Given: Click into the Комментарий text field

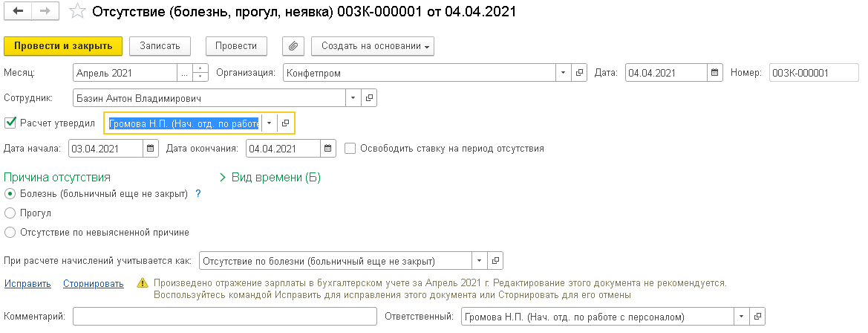Looking at the screenshot, I should tap(225, 317).
